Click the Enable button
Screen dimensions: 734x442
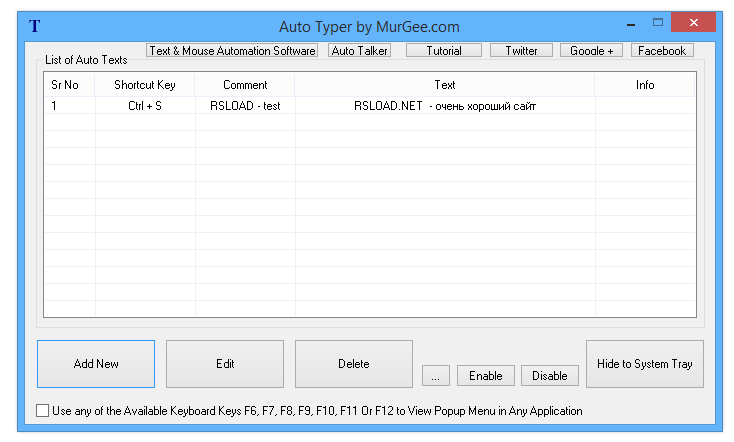pyautogui.click(x=486, y=376)
